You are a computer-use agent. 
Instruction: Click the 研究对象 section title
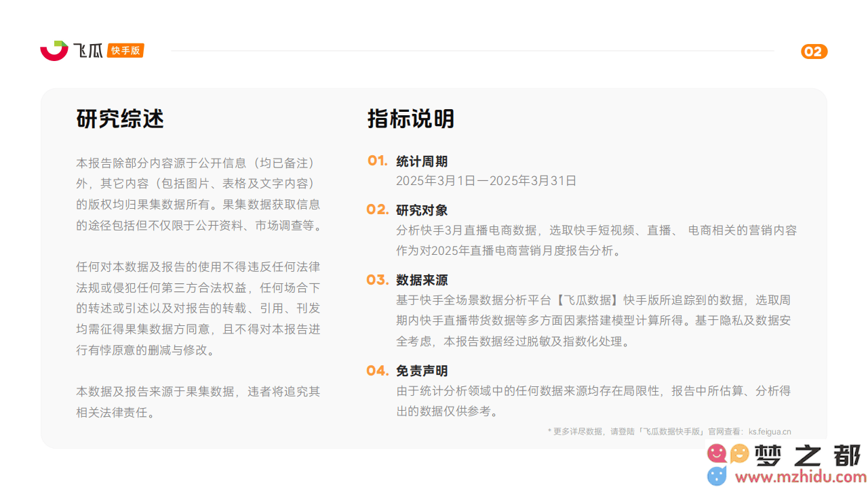[422, 211]
